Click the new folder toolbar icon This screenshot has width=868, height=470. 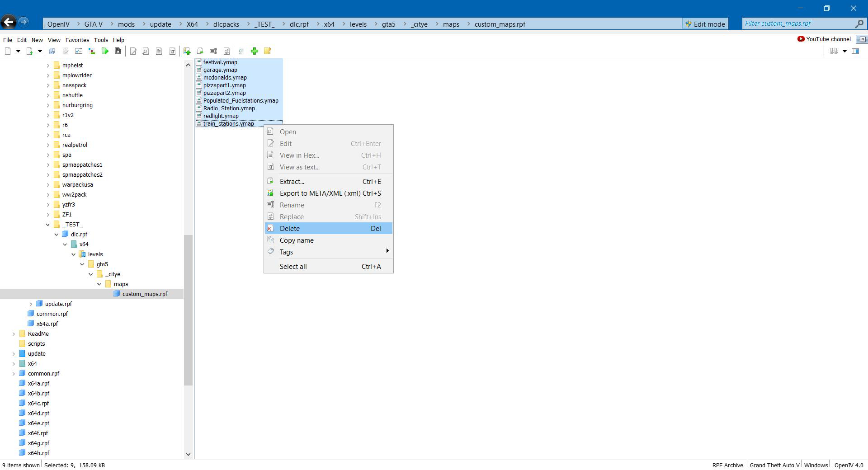pyautogui.click(x=268, y=51)
